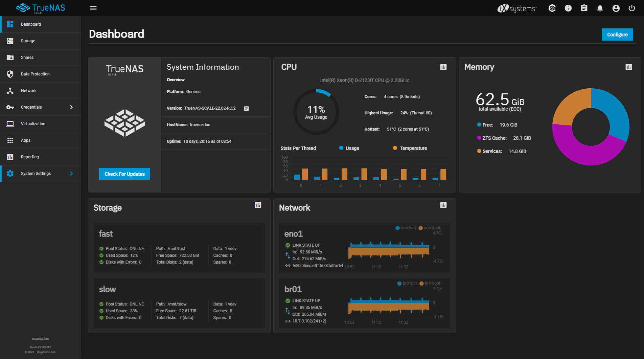
Task: Open Memory reports chart icon
Action: pyautogui.click(x=628, y=67)
